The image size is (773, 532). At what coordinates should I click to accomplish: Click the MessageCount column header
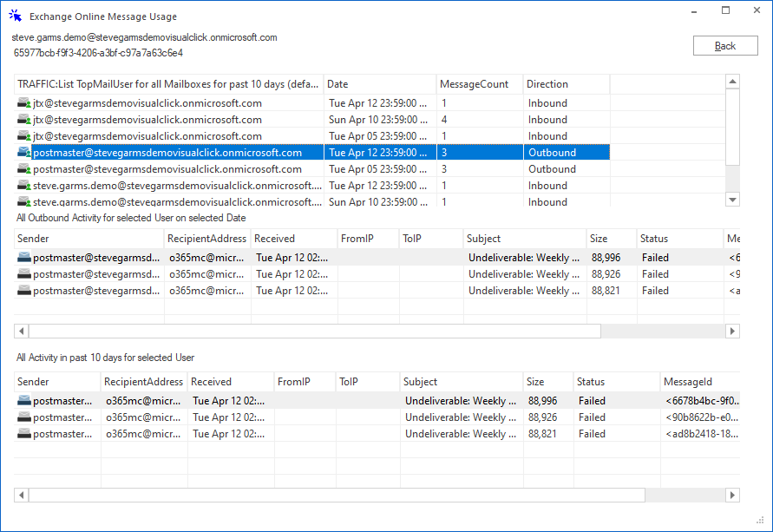pos(477,84)
